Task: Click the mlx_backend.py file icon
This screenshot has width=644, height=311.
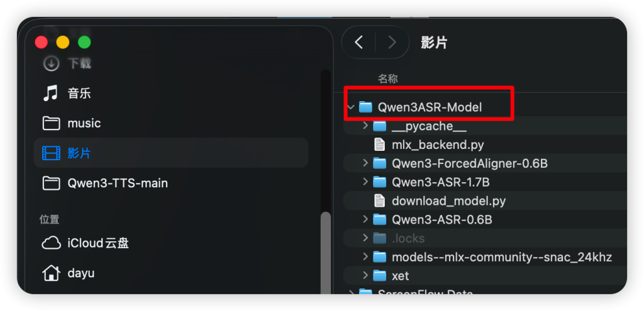Action: pos(379,145)
